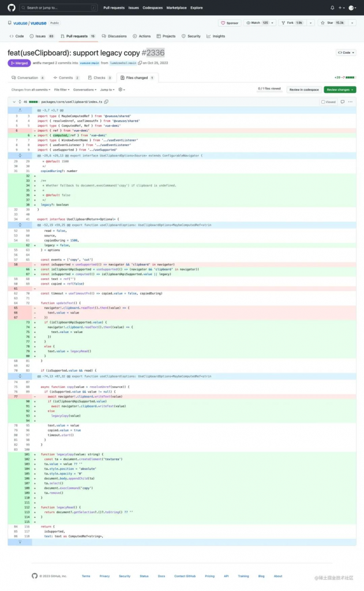
Task: Expand remaining lines at the bottom of the diff
Action: [x=20, y=542]
